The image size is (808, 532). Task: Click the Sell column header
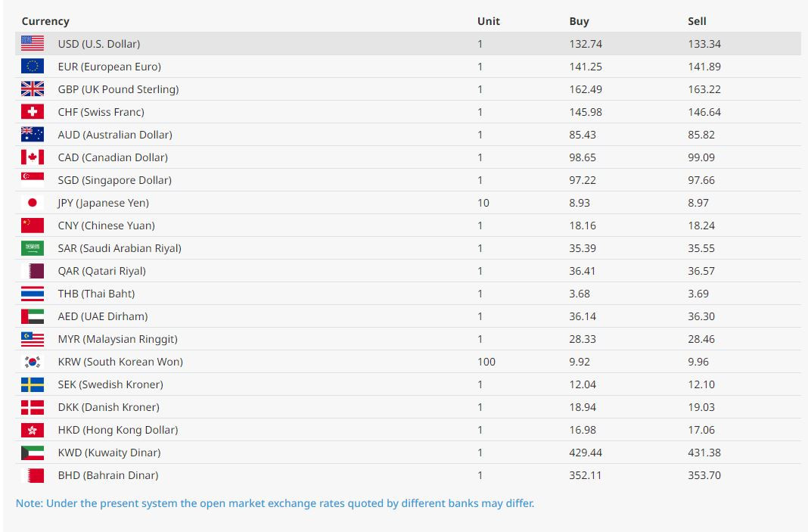(x=697, y=21)
